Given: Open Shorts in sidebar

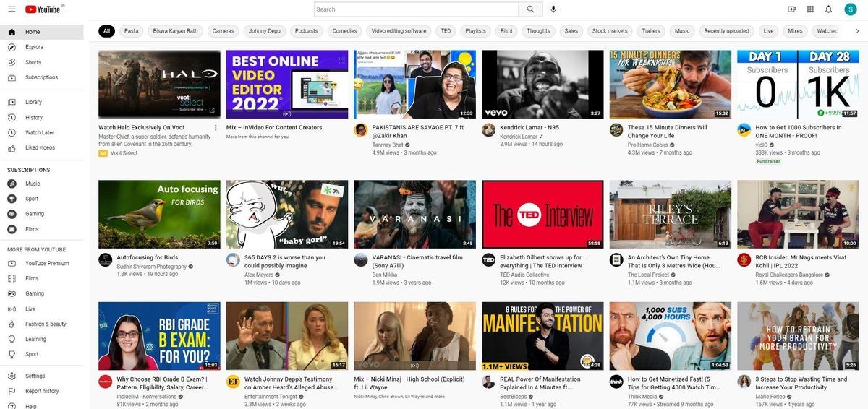Looking at the screenshot, I should click(42, 62).
